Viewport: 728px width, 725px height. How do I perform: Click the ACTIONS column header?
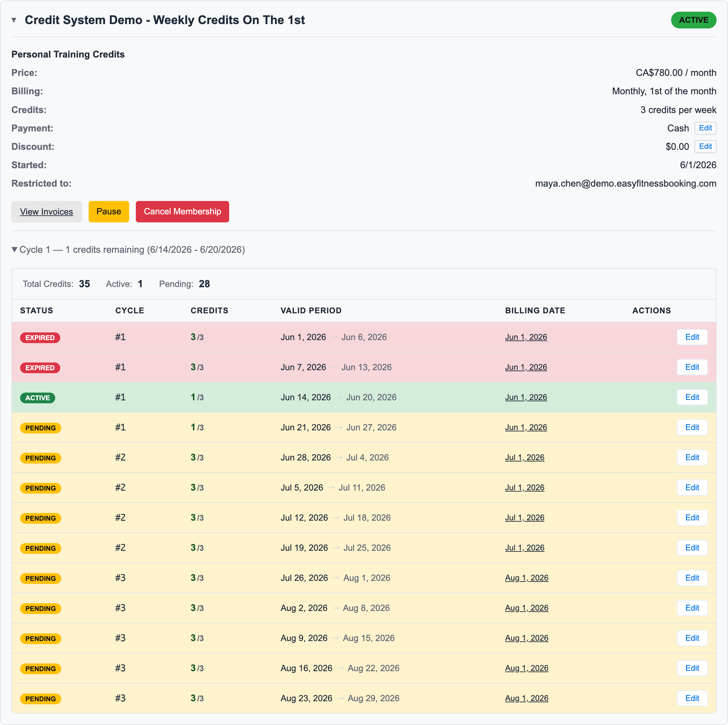(651, 311)
